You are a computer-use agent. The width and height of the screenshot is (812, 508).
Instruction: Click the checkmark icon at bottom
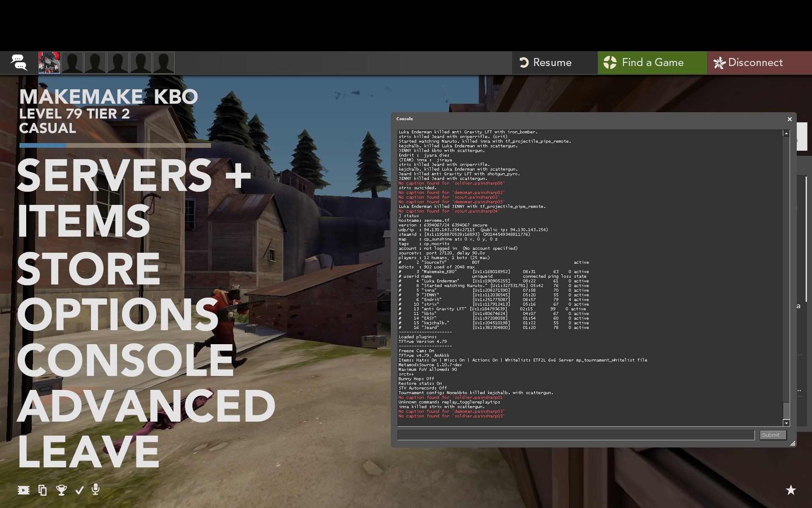(79, 490)
